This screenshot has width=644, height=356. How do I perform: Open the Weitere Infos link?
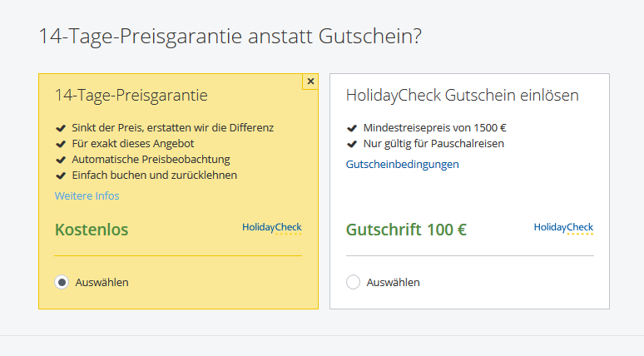(87, 195)
